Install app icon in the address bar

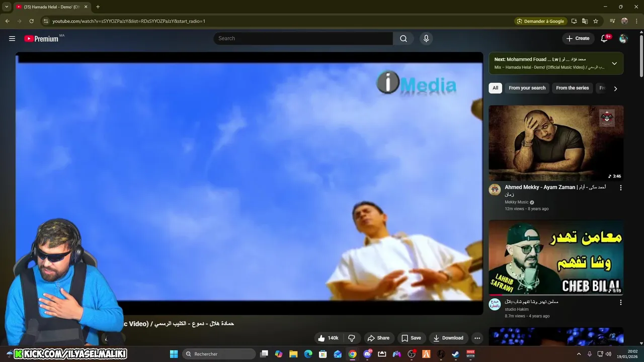coord(574,21)
